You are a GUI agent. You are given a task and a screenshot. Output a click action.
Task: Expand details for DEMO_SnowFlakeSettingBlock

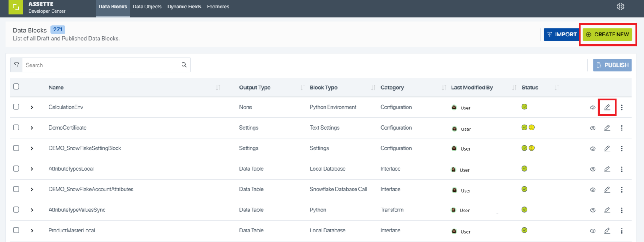(x=31, y=148)
